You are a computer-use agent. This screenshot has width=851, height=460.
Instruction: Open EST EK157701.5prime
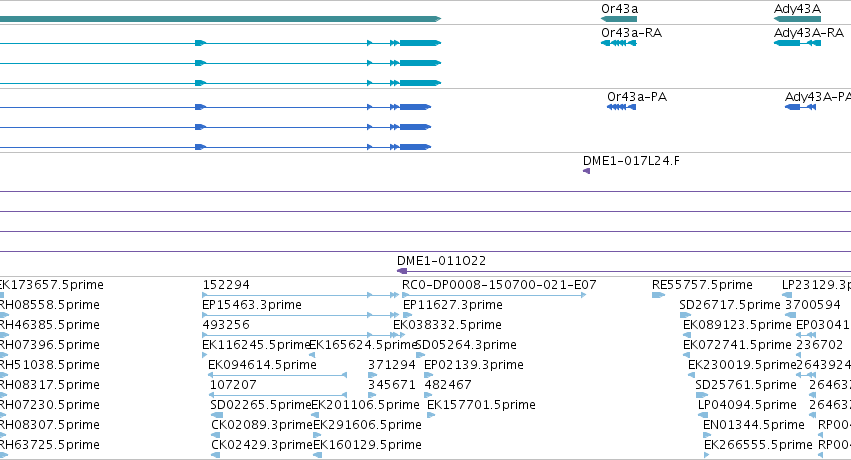click(481, 405)
